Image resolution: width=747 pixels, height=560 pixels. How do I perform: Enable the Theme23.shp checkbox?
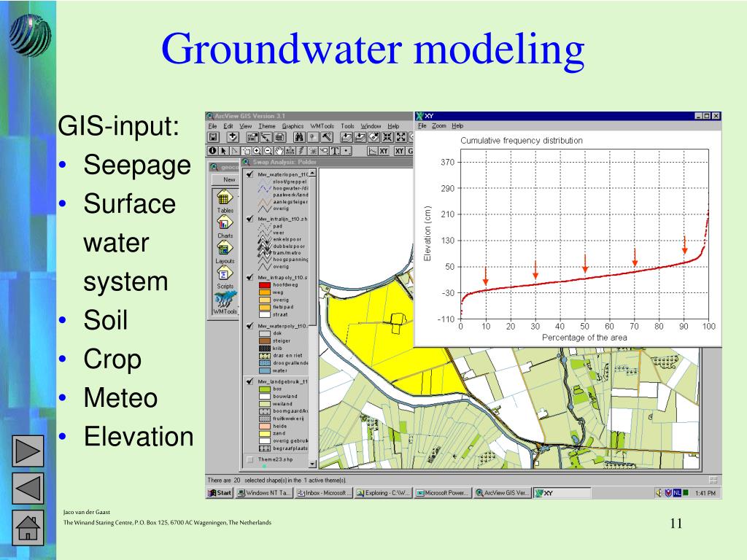pyautogui.click(x=249, y=459)
